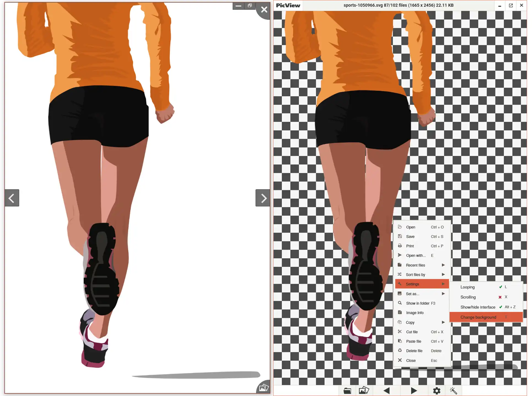Click the settings gear icon in toolbar
This screenshot has height=396, width=532.
[x=438, y=390]
